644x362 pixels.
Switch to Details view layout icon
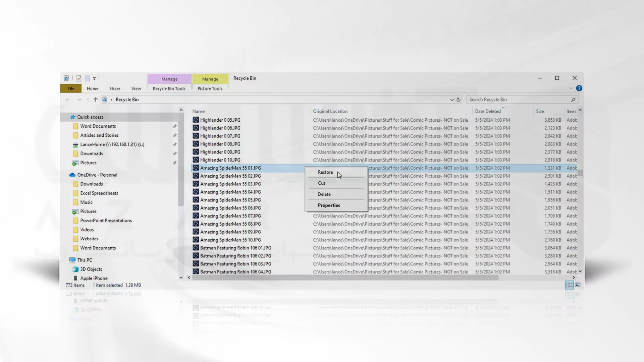[x=569, y=285]
